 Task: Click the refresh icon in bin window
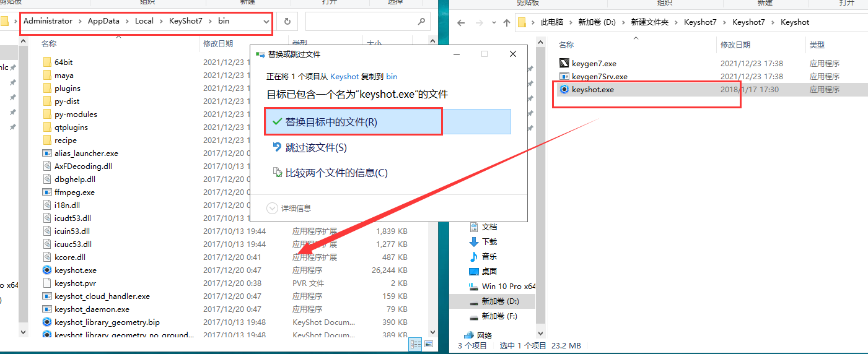pyautogui.click(x=287, y=21)
